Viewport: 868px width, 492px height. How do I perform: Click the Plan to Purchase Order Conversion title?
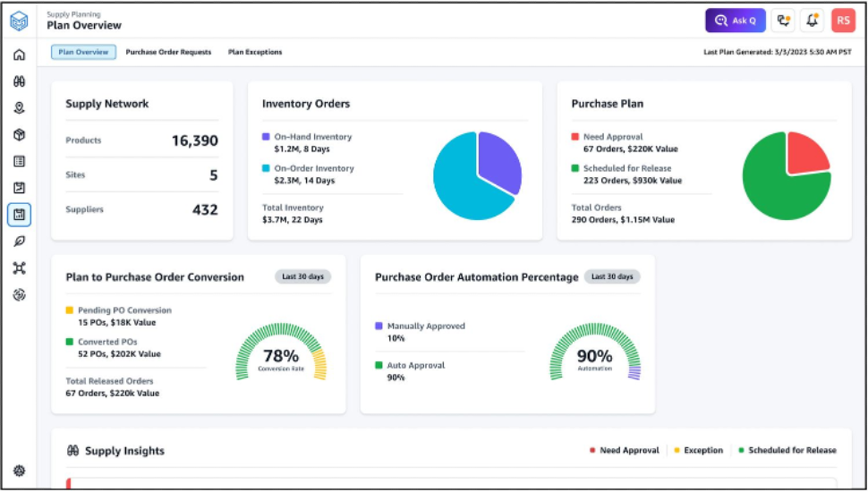point(155,277)
